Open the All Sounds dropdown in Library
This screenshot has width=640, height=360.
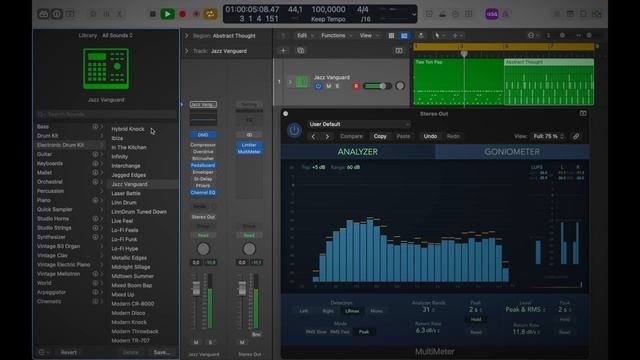point(117,36)
